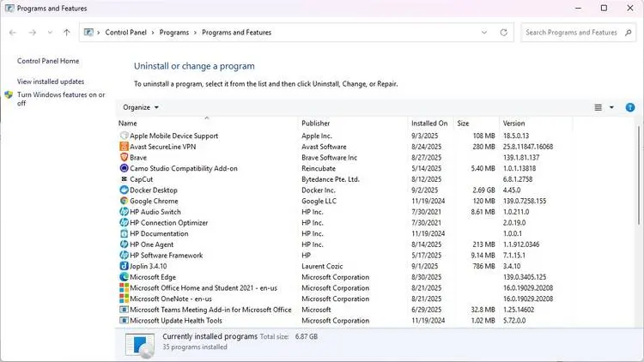Viewport: 644px width, 362px height.
Task: Select the Brave program name
Action: [x=138, y=157]
